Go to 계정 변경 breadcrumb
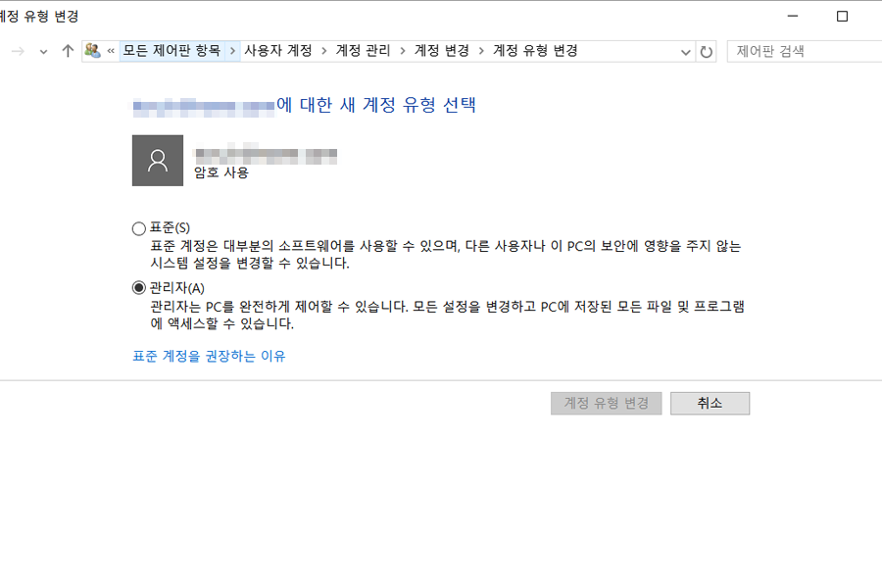 coord(442,51)
